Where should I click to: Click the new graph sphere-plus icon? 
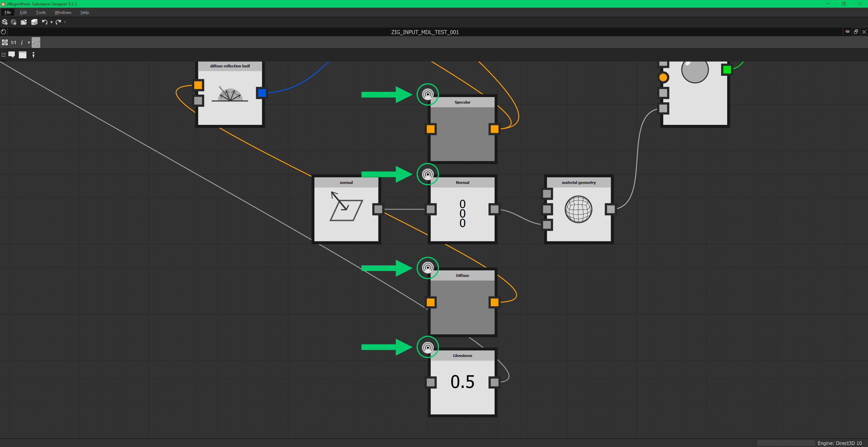[x=14, y=22]
